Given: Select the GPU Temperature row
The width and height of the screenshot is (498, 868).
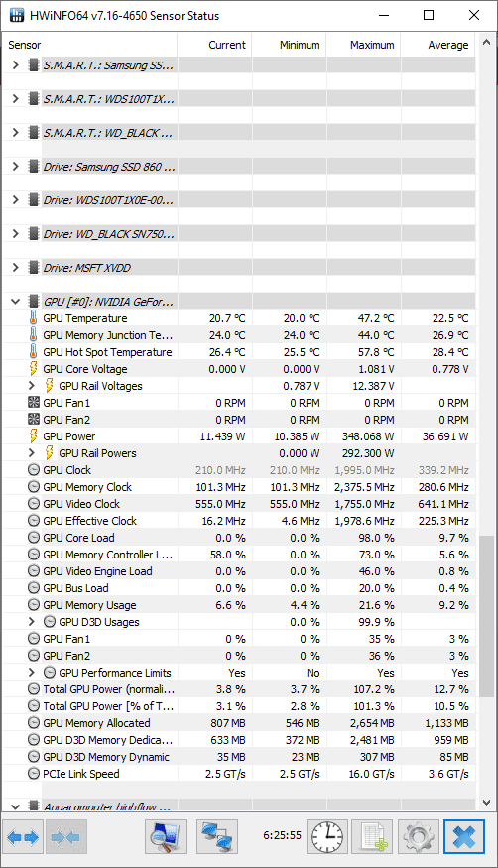Looking at the screenshot, I should [x=238, y=318].
